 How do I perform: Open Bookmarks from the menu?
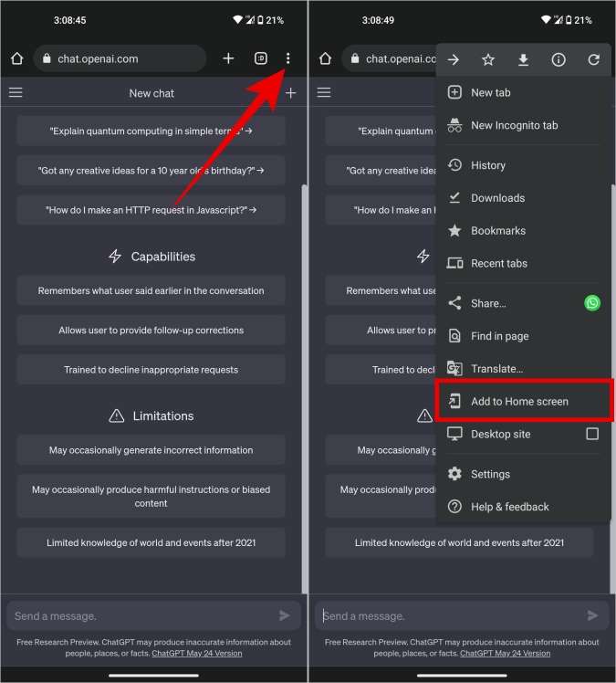pos(523,230)
